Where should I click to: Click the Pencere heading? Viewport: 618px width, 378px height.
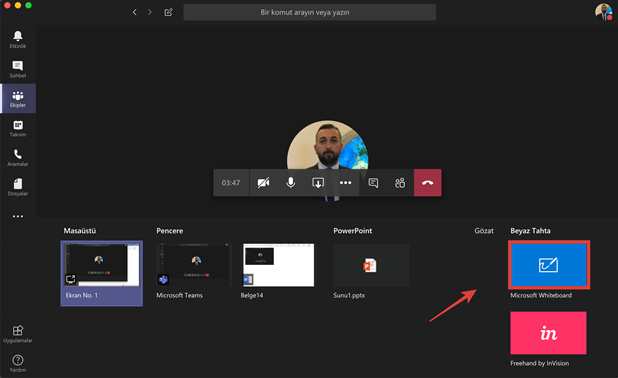(169, 231)
